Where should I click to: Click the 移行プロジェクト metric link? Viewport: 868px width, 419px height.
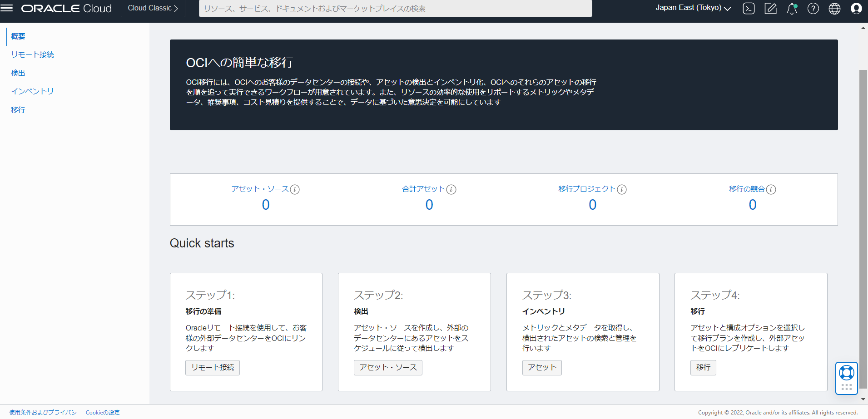tap(587, 189)
